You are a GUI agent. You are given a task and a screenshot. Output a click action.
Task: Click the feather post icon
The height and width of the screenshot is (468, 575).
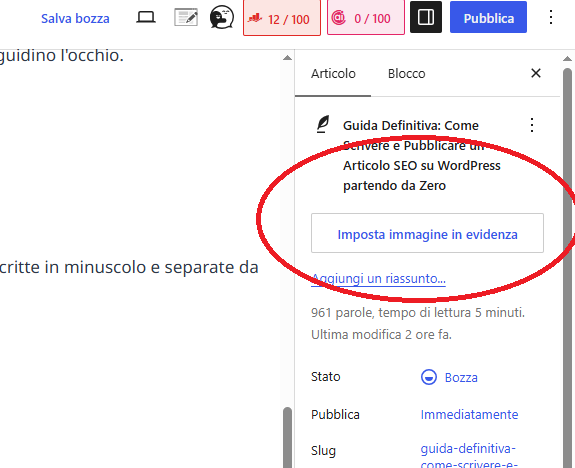323,124
